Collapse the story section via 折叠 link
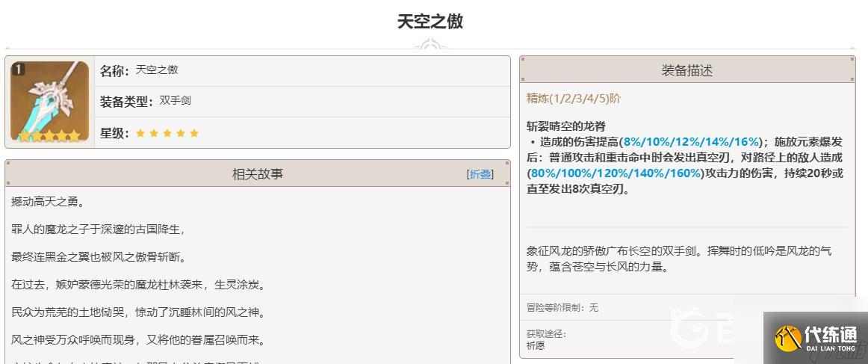 click(480, 174)
